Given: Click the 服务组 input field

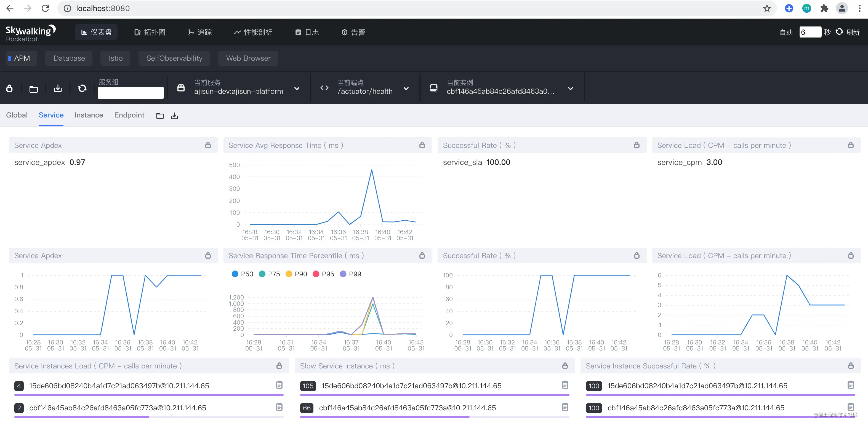Looking at the screenshot, I should [131, 93].
